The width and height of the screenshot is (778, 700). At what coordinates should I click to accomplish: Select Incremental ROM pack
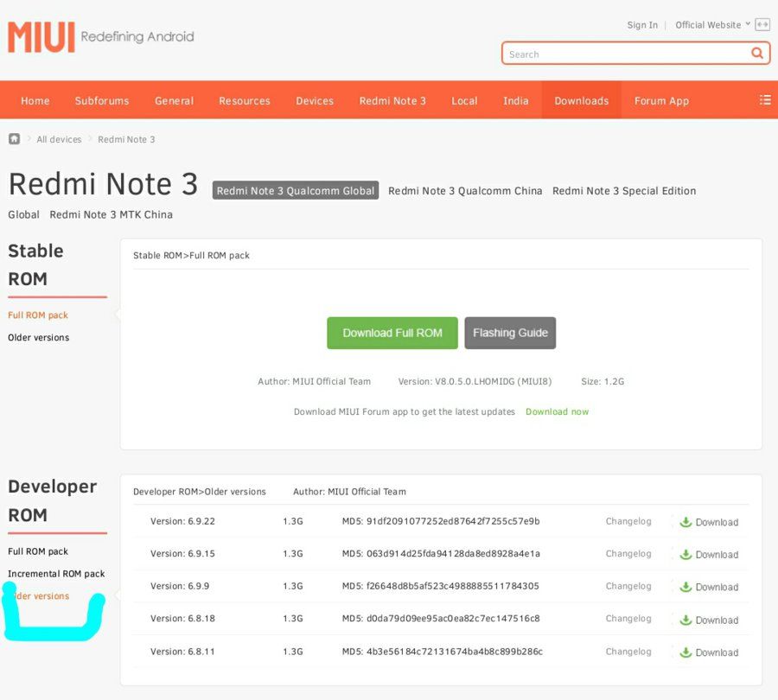coord(56,574)
